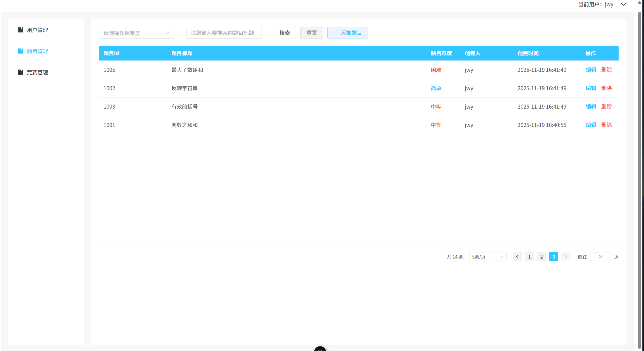The image size is (644, 351).
Task: Jump to page 1 in pagination
Action: coord(529,257)
